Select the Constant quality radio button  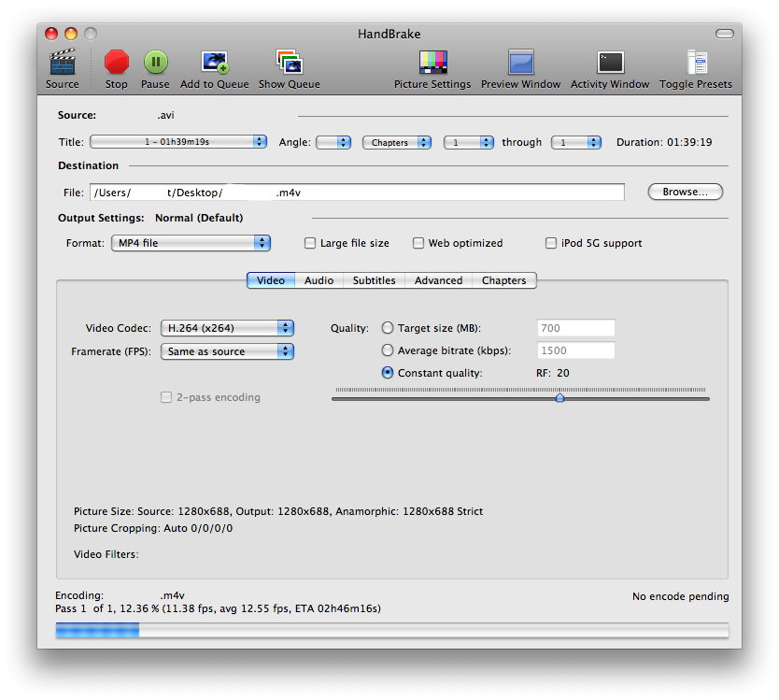click(x=388, y=373)
